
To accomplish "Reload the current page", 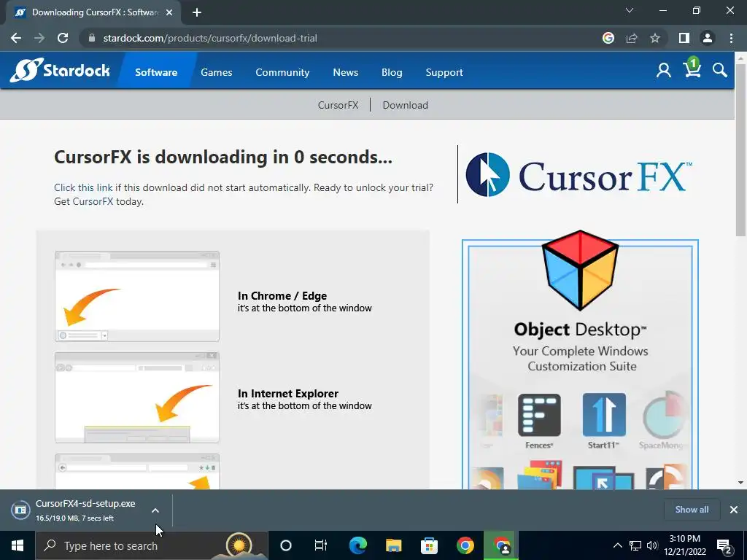I will [x=63, y=38].
